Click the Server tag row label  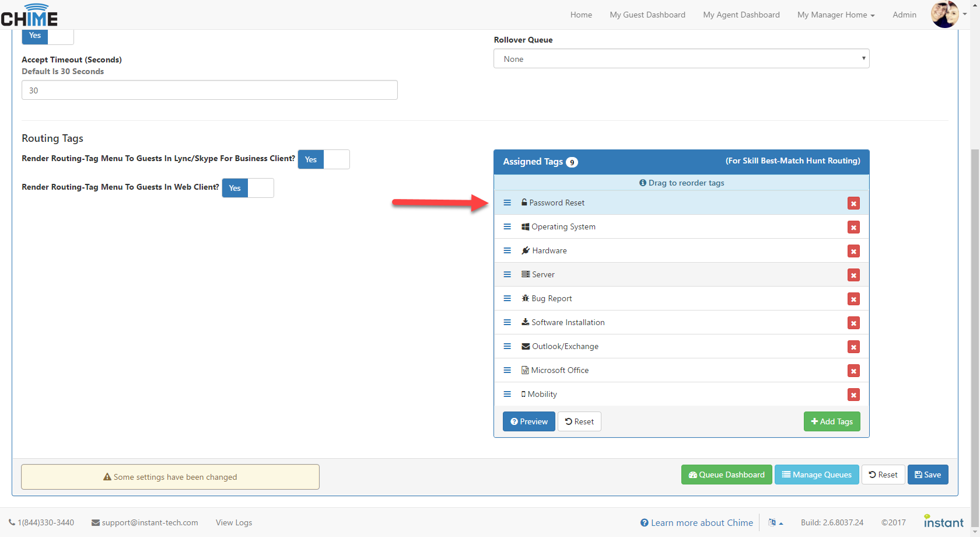click(543, 274)
